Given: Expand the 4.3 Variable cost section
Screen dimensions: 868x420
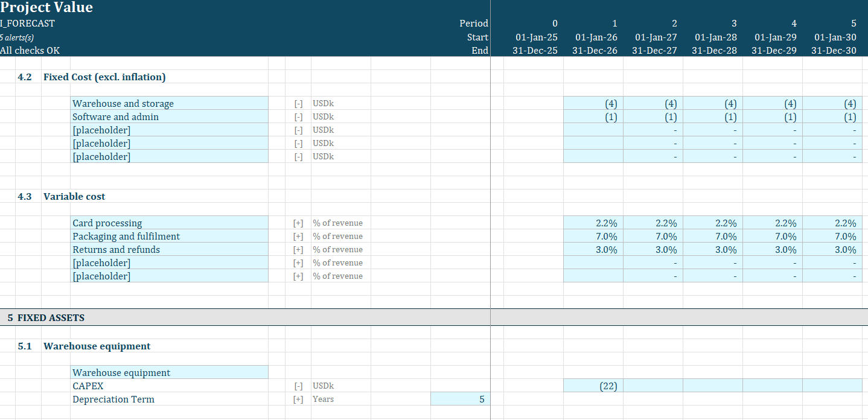Looking at the screenshot, I should click(74, 196).
